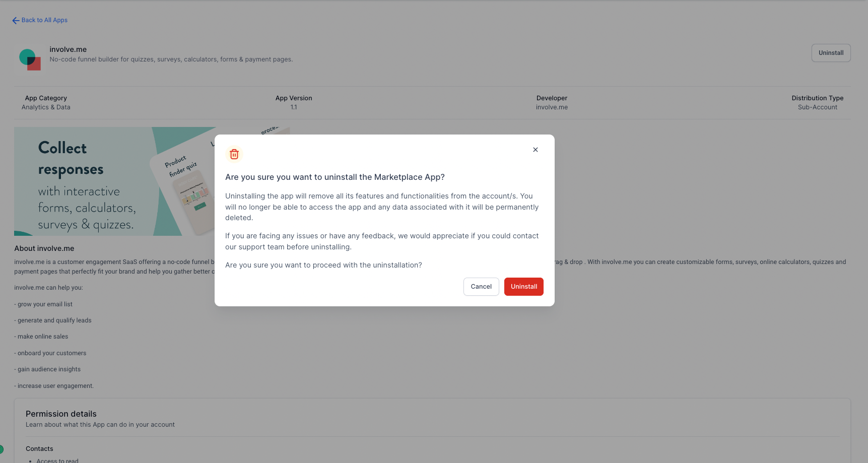The height and width of the screenshot is (463, 868).
Task: Click the Permission details heading
Action: (x=61, y=414)
